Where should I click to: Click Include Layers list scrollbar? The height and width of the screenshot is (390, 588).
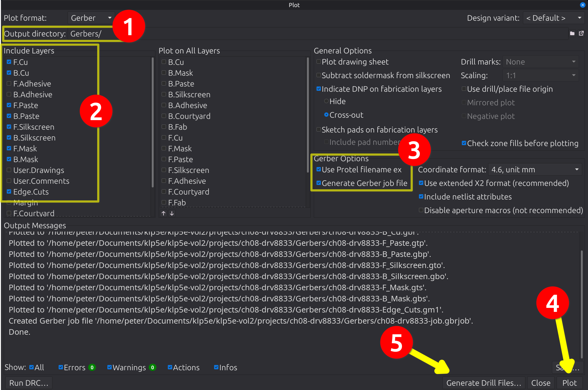153,123
